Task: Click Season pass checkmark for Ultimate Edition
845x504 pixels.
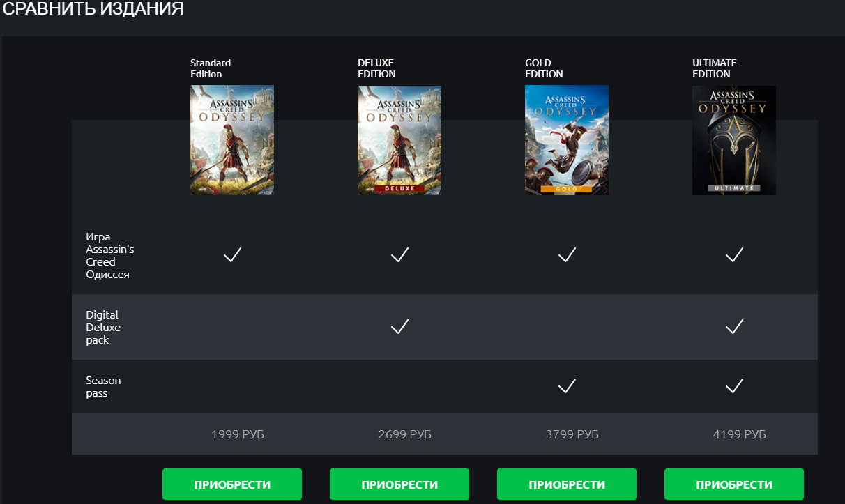Action: click(734, 385)
